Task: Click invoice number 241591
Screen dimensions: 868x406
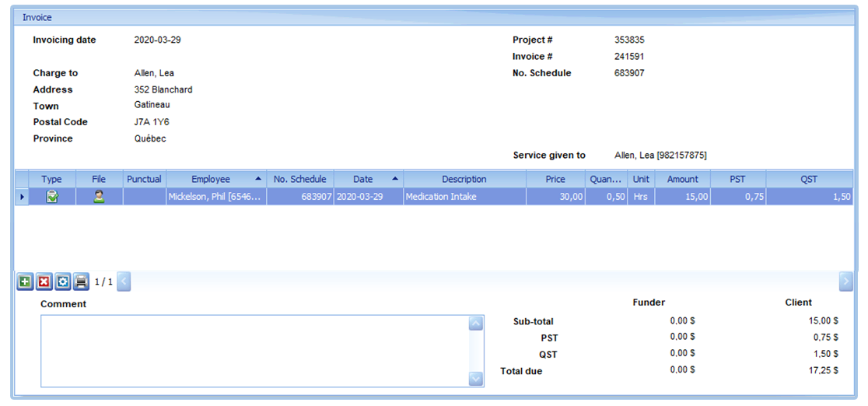Action: [x=629, y=57]
